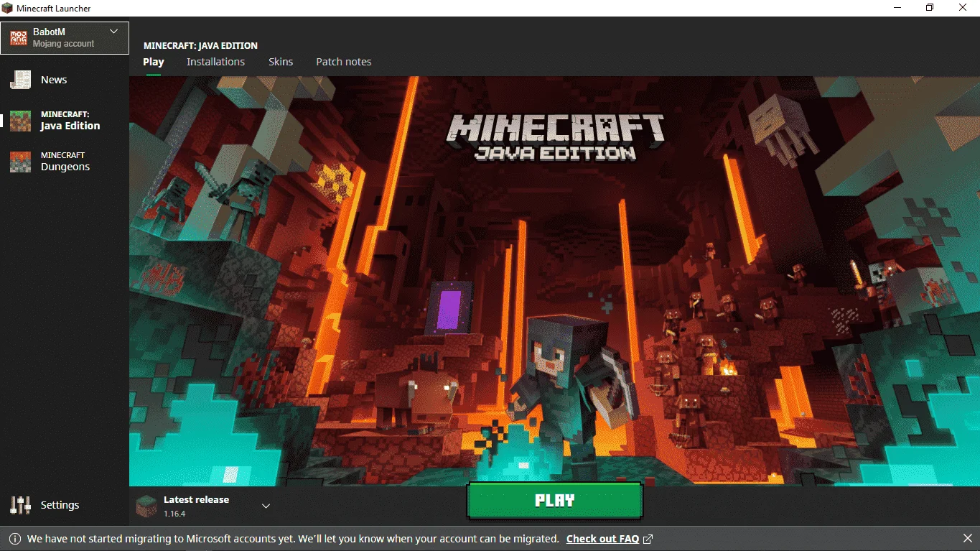Open the Check out FAQ link

click(x=602, y=539)
